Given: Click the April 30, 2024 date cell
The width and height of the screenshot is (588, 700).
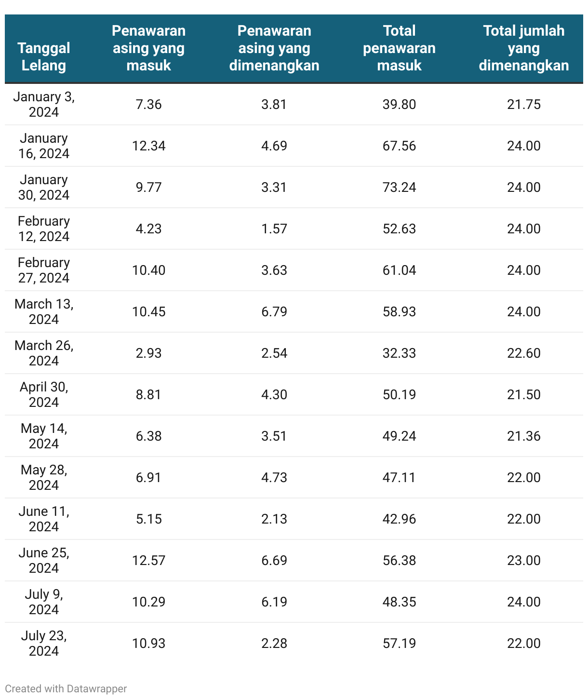Looking at the screenshot, I should pyautogui.click(x=44, y=395).
